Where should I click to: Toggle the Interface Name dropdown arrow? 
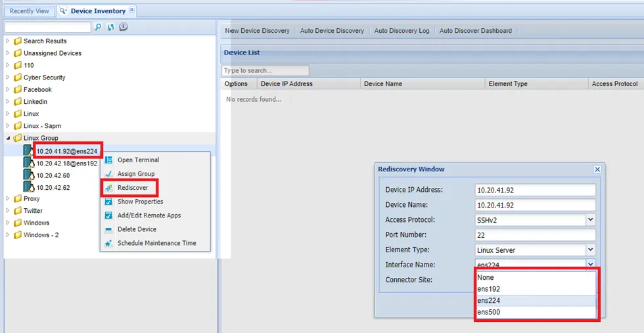[591, 263]
